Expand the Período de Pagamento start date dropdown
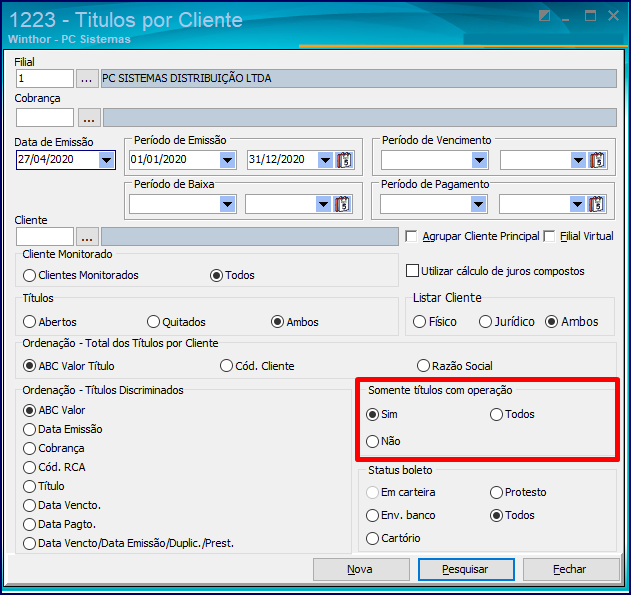This screenshot has height=595, width=631. click(x=478, y=204)
